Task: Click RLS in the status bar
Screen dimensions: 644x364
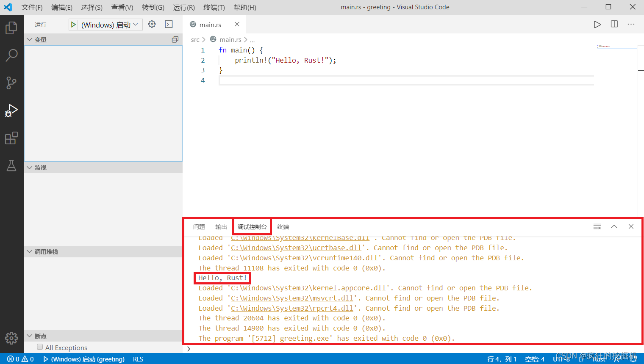Action: point(138,359)
